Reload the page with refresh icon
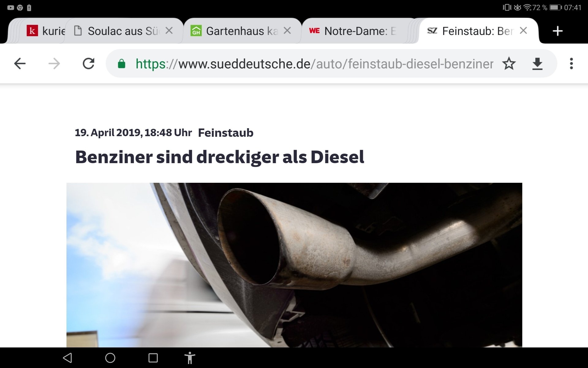This screenshot has width=588, height=368. [x=89, y=64]
